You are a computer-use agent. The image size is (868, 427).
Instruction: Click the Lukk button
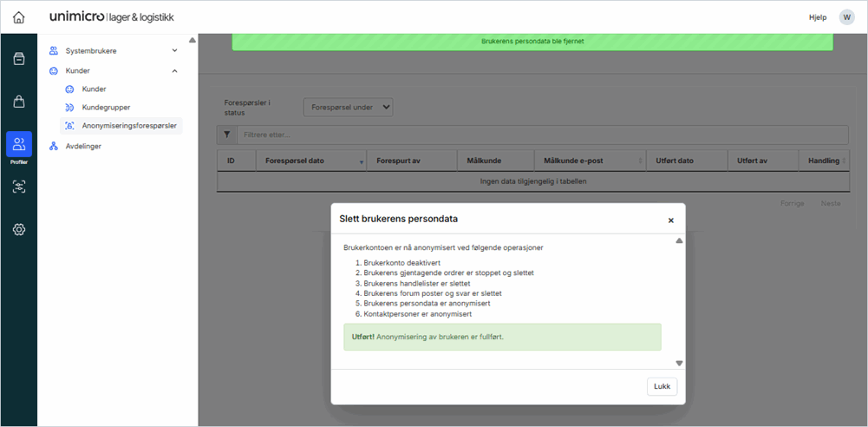click(662, 386)
